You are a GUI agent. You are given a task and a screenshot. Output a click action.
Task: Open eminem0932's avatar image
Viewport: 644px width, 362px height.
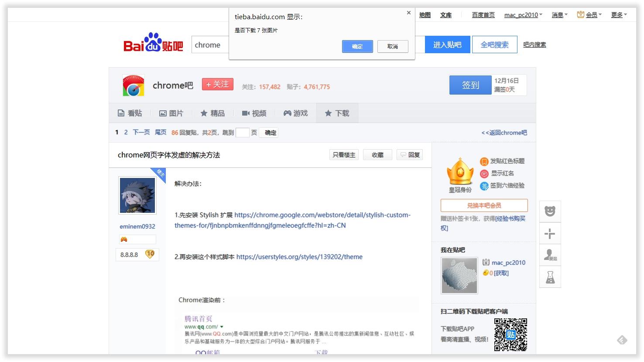(x=137, y=195)
